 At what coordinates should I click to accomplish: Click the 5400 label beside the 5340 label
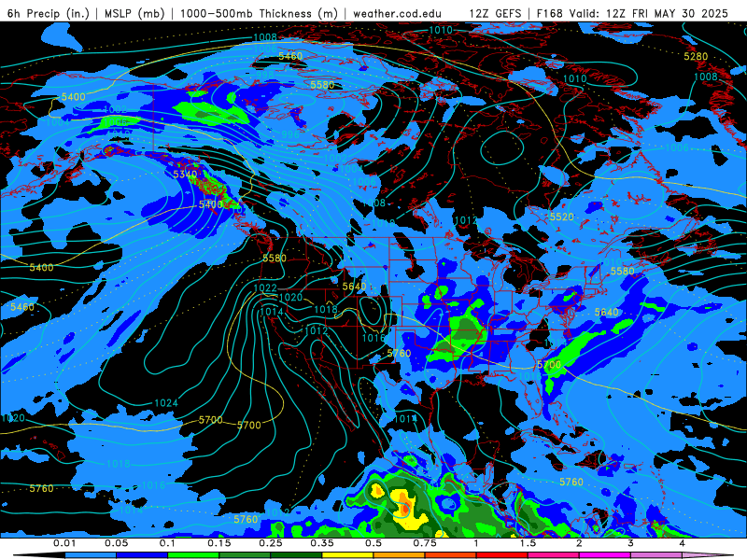coord(211,204)
